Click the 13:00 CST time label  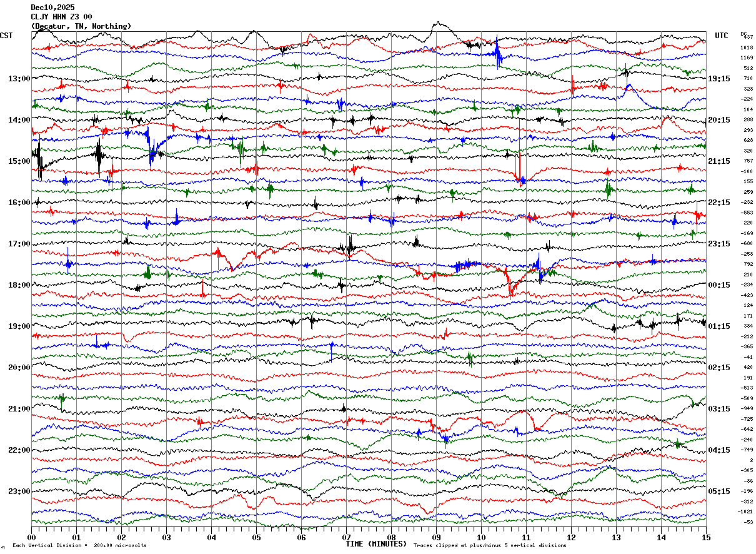[x=19, y=79]
